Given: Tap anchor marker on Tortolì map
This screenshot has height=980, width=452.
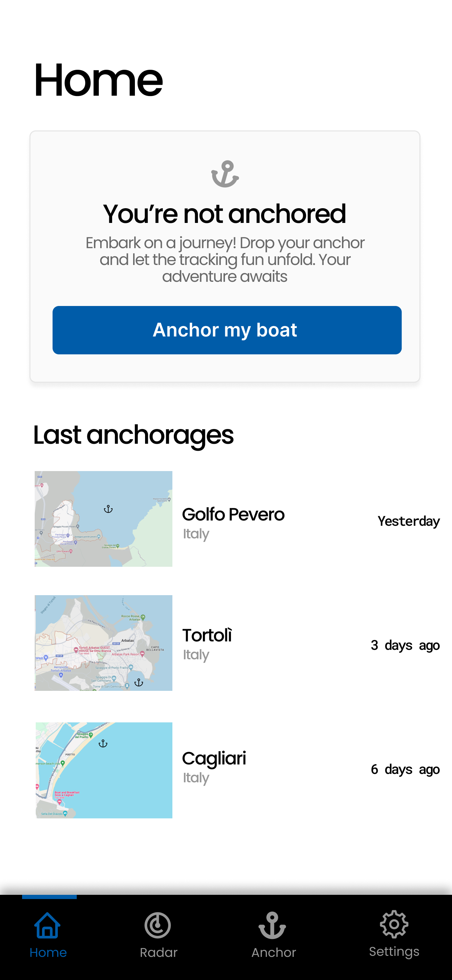Looking at the screenshot, I should coord(139,682).
